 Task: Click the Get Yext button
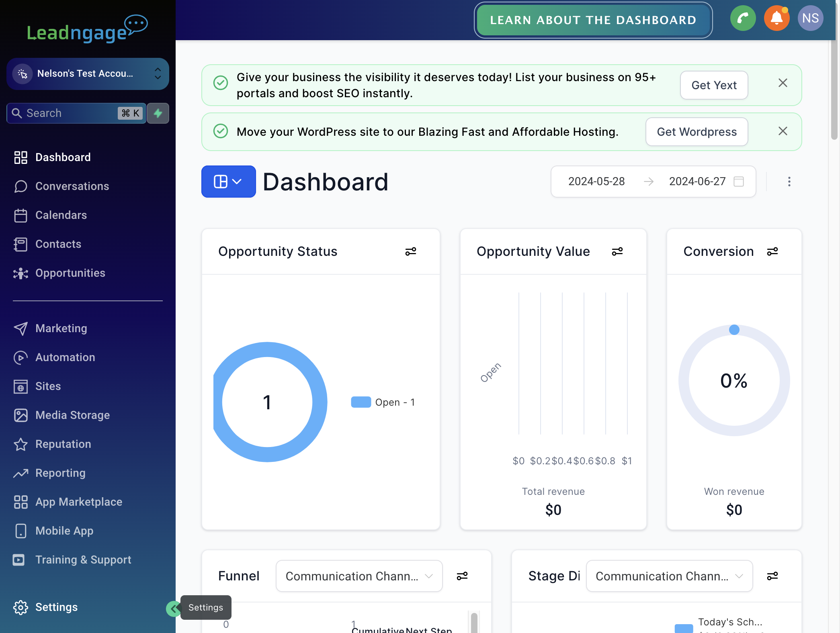[714, 85]
